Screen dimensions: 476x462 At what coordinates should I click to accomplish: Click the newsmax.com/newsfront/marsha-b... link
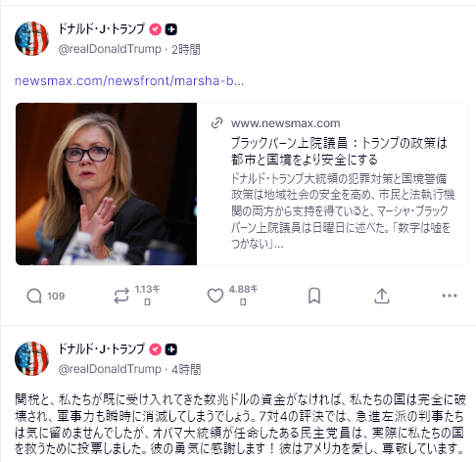point(129,80)
